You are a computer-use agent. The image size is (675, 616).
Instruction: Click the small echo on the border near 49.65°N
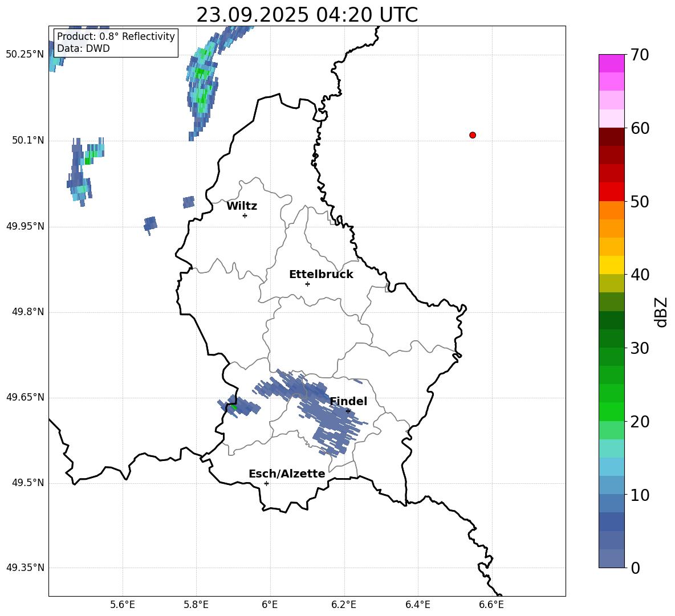[238, 406]
